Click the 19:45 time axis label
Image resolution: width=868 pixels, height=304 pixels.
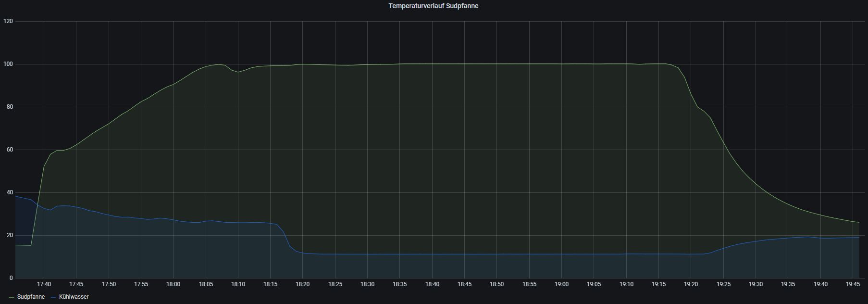[x=853, y=284]
